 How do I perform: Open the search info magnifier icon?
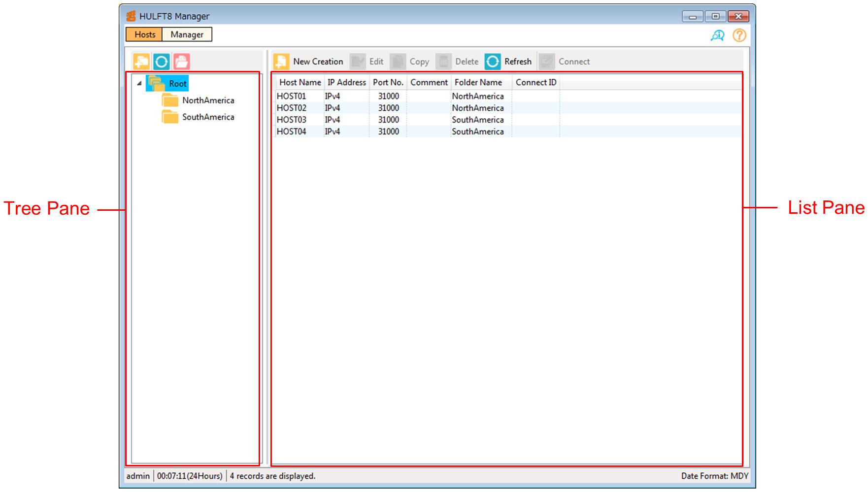pos(717,35)
